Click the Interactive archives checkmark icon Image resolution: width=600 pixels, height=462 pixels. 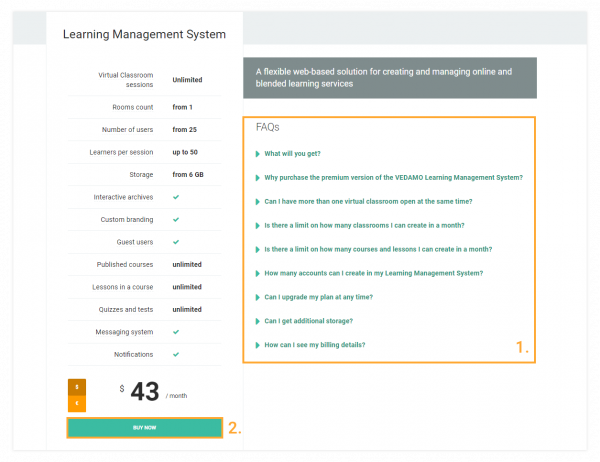point(176,197)
